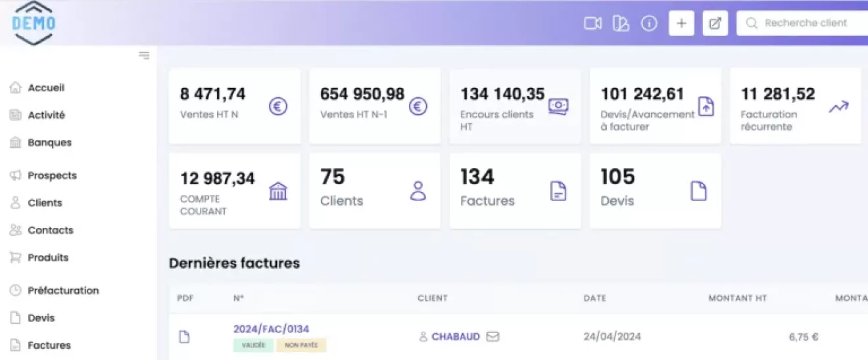Click the MONTANT HT column header
The image size is (868, 360).
[738, 298]
